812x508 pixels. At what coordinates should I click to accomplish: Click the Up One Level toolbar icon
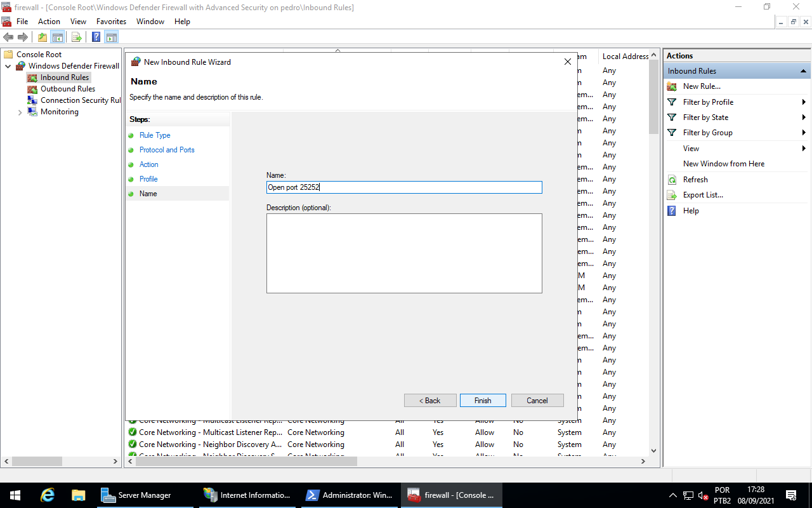(x=43, y=37)
